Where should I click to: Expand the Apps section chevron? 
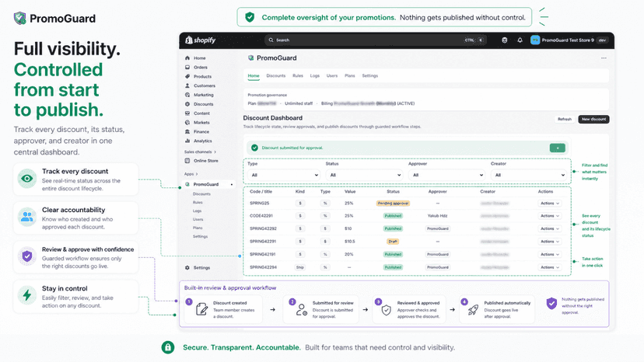click(197, 174)
